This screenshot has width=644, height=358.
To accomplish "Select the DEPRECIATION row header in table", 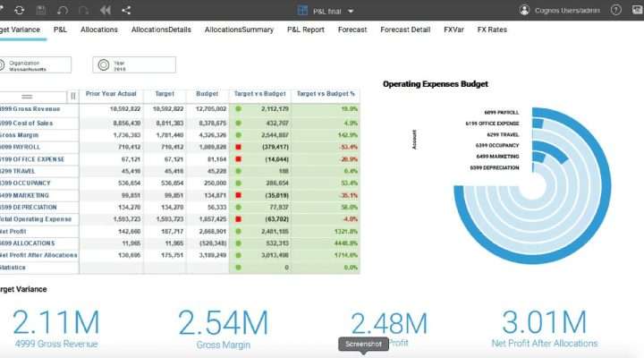I will coord(39,208).
